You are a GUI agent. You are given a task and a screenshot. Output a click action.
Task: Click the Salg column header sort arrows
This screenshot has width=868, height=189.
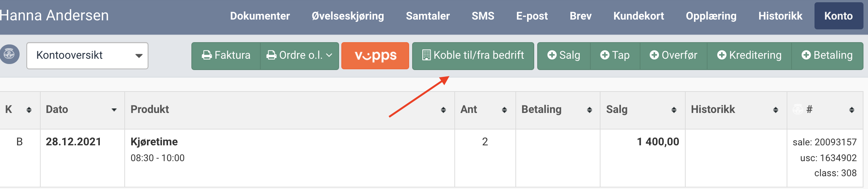[x=674, y=110]
